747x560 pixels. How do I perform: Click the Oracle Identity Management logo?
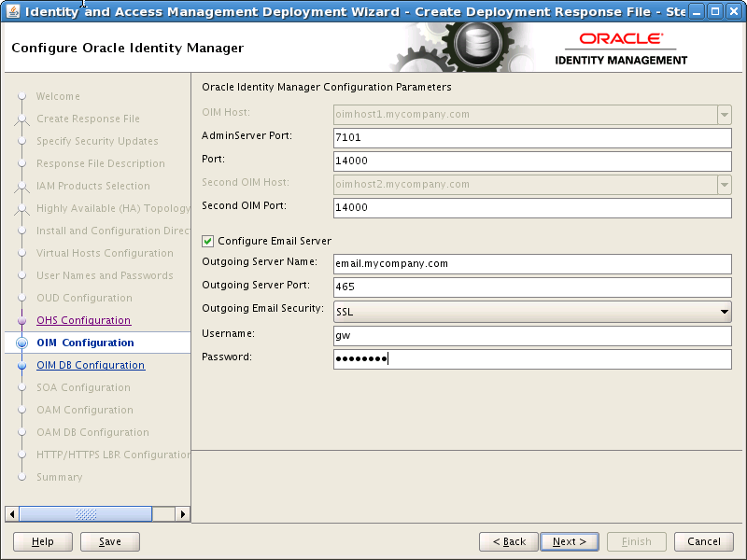click(621, 49)
